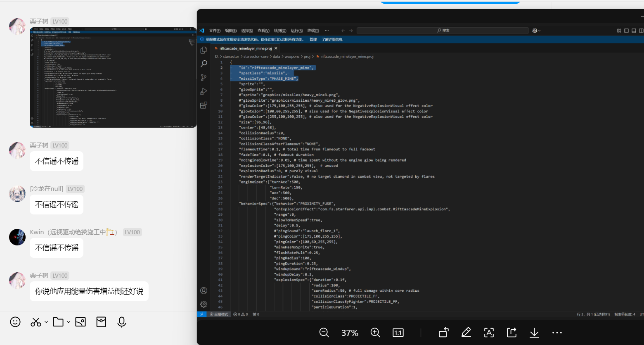Image resolution: width=644 pixels, height=345 pixels.
Task: Toggle 1:1 actual size view
Action: coord(398,333)
